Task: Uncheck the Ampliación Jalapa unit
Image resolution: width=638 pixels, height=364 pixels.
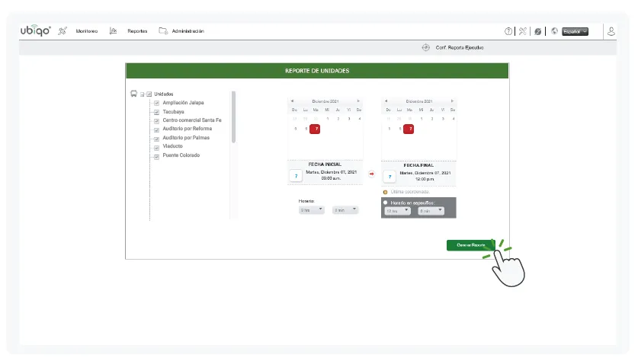Action: [157, 103]
